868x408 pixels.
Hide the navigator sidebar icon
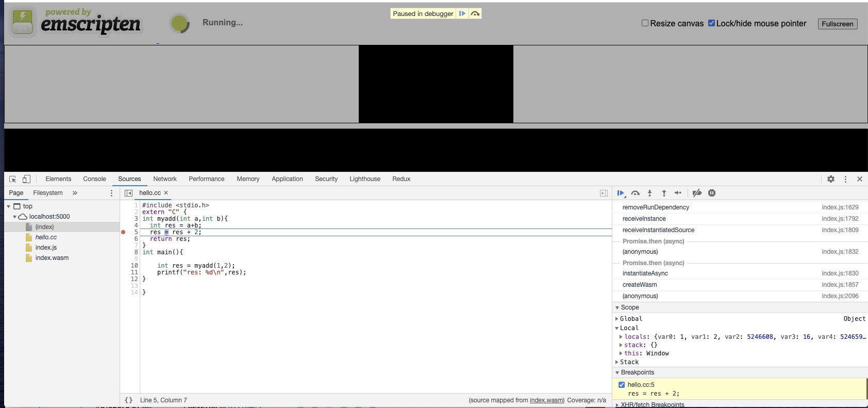pos(128,193)
